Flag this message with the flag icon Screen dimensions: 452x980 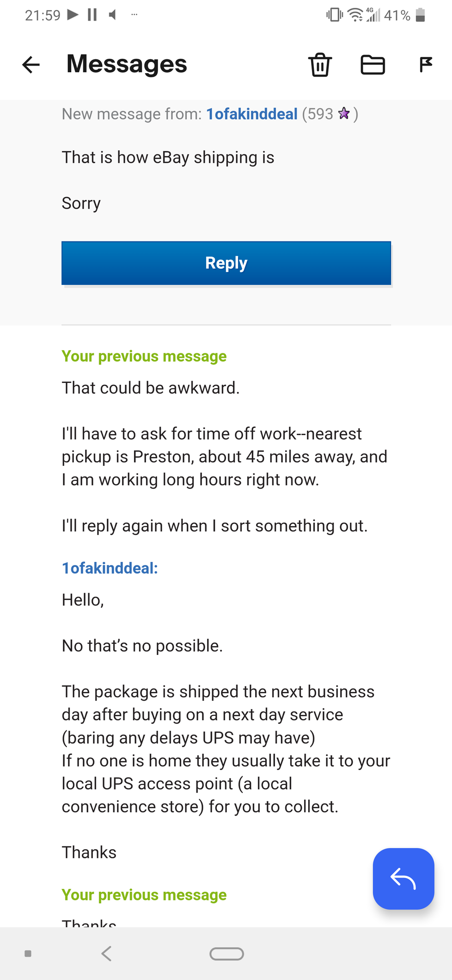425,64
